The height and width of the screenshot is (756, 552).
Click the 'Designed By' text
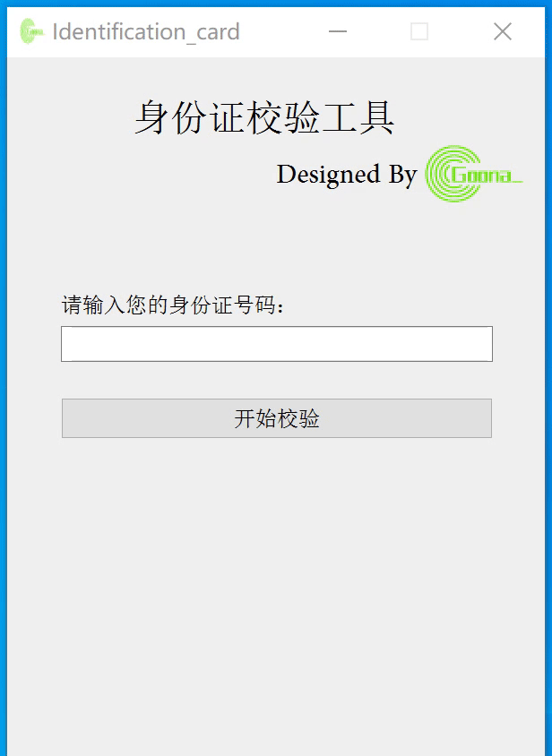[x=347, y=174]
